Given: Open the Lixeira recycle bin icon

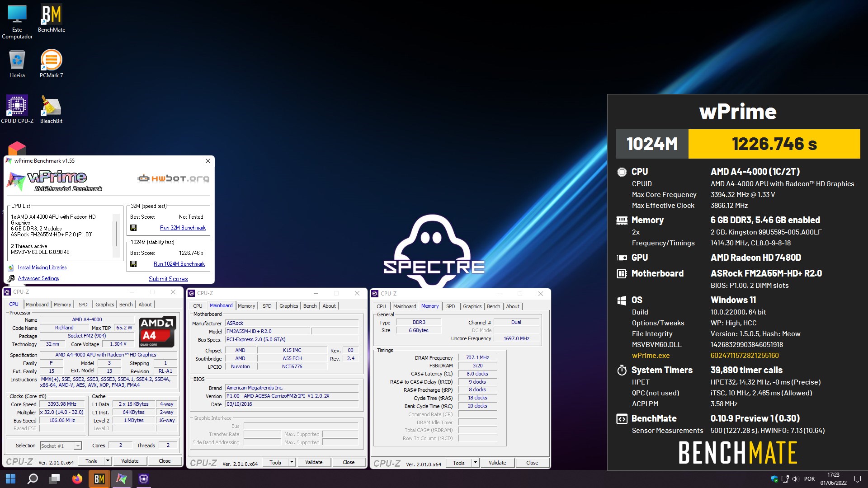Looking at the screenshot, I should pos(17,64).
